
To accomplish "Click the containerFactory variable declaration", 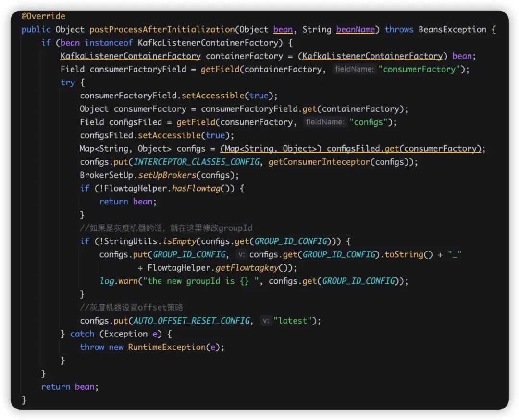I will pyautogui.click(x=245, y=56).
